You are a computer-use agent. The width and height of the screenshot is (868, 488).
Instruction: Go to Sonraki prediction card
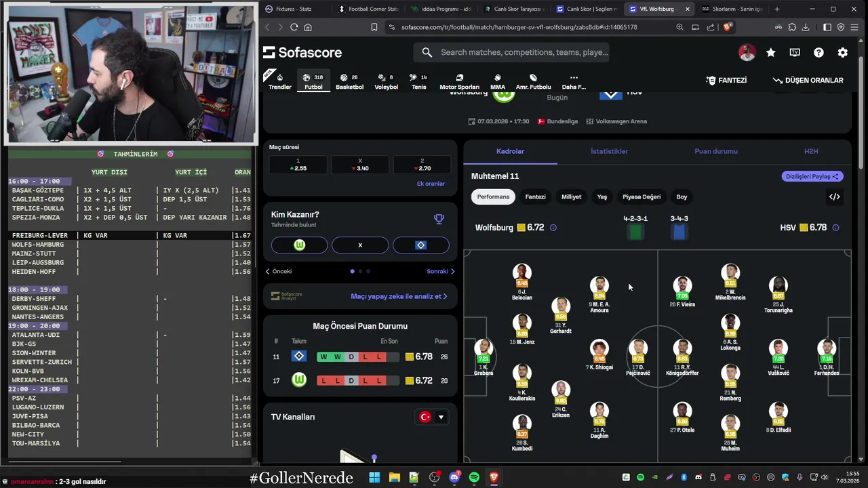tap(441, 271)
